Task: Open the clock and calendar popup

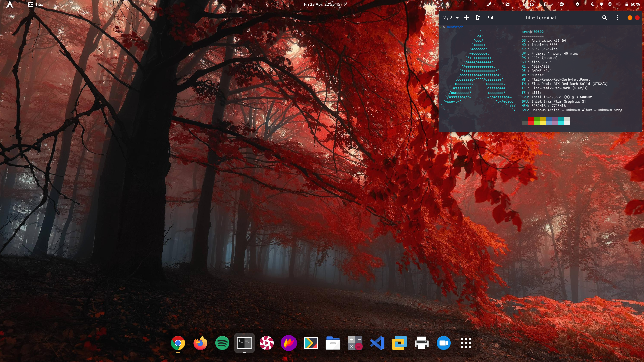Action: pyautogui.click(x=322, y=4)
